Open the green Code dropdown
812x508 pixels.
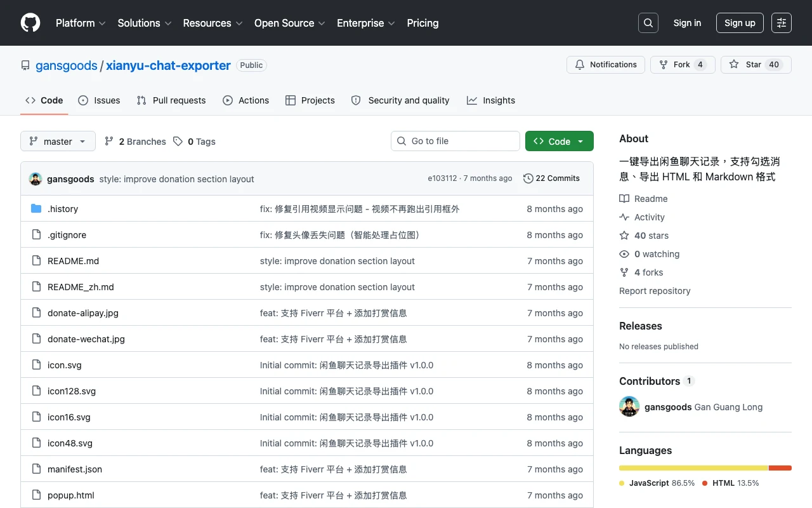tap(560, 141)
